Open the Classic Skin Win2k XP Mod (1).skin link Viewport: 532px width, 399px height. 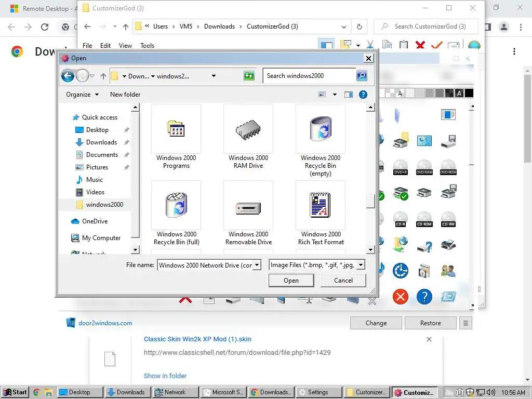(197, 339)
